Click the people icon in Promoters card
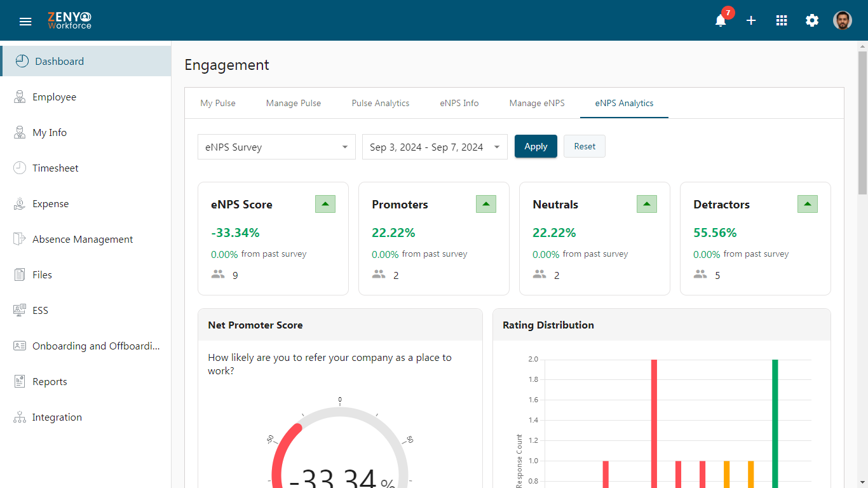Image resolution: width=868 pixels, height=488 pixels. click(379, 274)
